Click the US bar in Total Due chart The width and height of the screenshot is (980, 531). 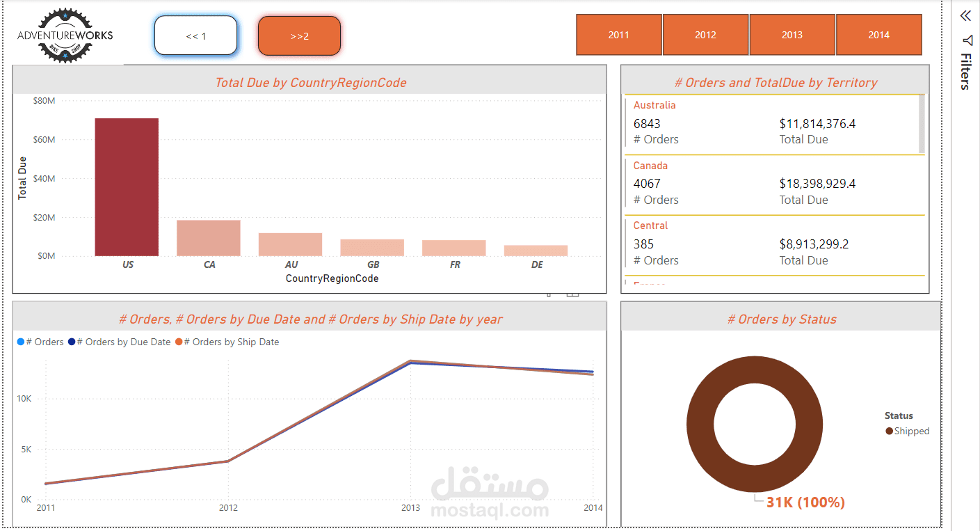(x=127, y=187)
